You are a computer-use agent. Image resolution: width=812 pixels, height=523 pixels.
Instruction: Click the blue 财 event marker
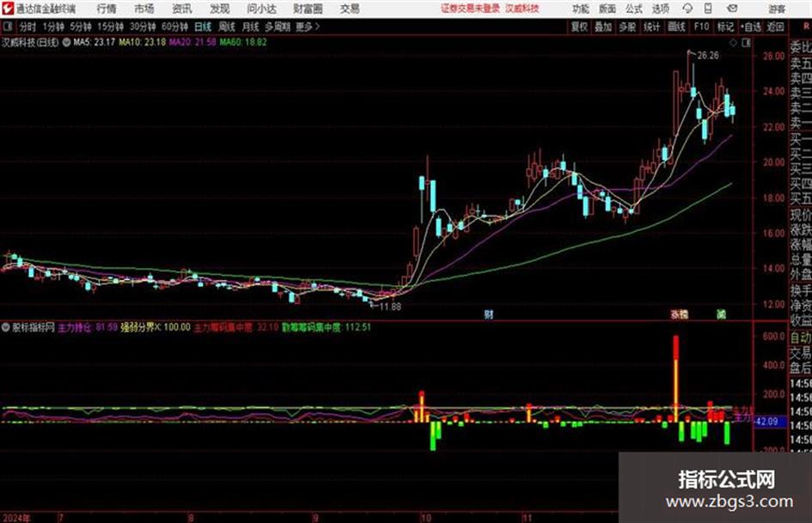[x=488, y=313]
